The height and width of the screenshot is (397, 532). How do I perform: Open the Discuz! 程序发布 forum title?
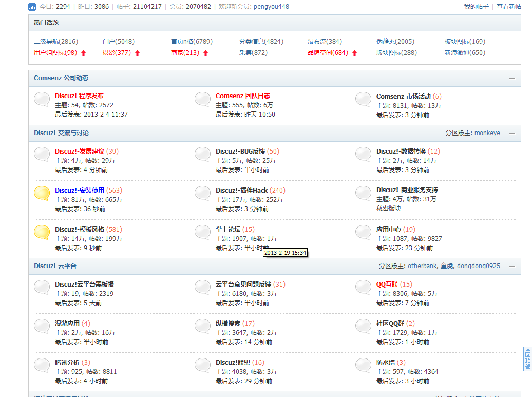coord(80,96)
